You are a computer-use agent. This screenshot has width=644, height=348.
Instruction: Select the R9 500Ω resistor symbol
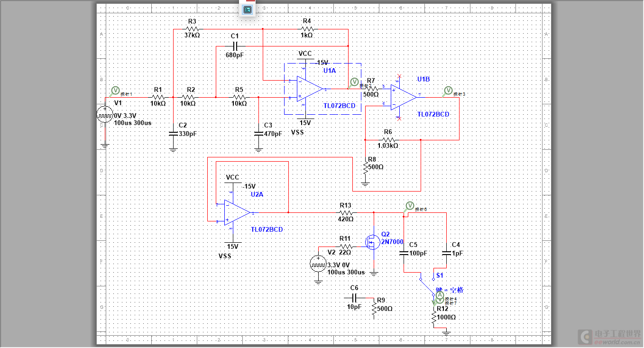point(374,309)
